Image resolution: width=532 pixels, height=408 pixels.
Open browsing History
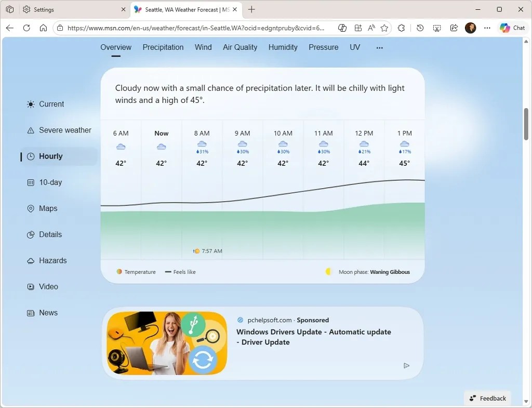pos(420,28)
